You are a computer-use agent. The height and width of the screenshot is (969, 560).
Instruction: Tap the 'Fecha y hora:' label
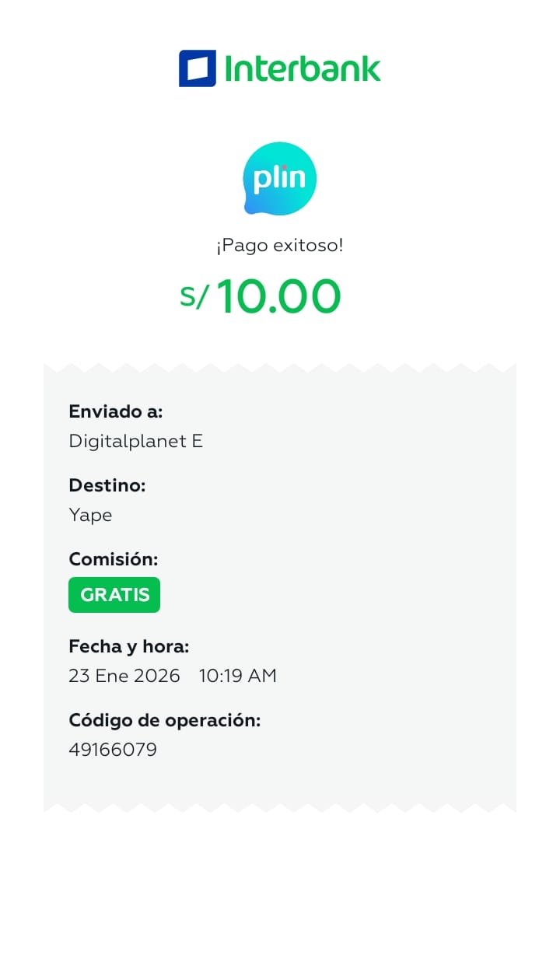[128, 646]
